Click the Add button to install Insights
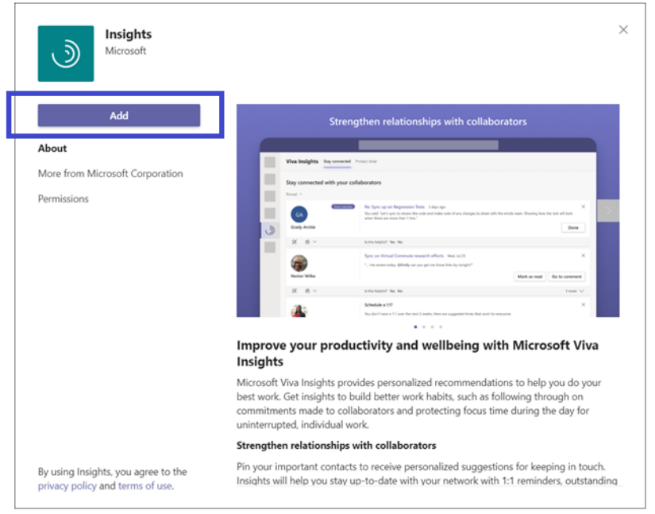Image resolution: width=655 pixels, height=514 pixels. (x=119, y=115)
